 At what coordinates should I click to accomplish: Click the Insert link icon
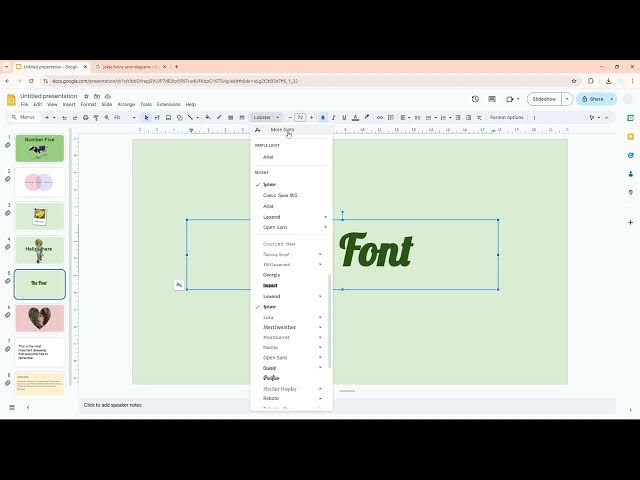click(380, 118)
